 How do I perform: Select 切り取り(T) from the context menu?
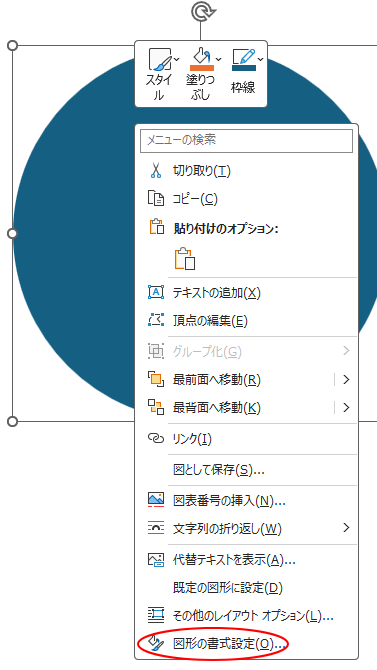[202, 171]
